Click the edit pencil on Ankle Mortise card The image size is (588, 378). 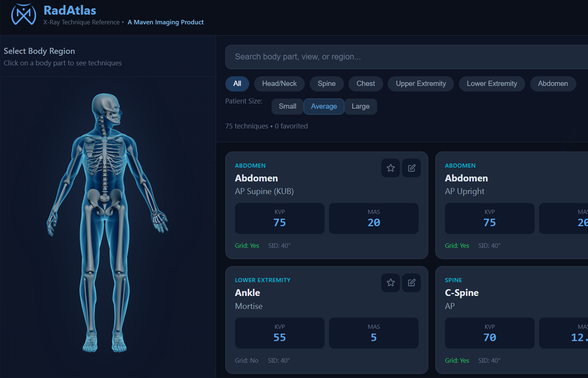click(x=411, y=283)
